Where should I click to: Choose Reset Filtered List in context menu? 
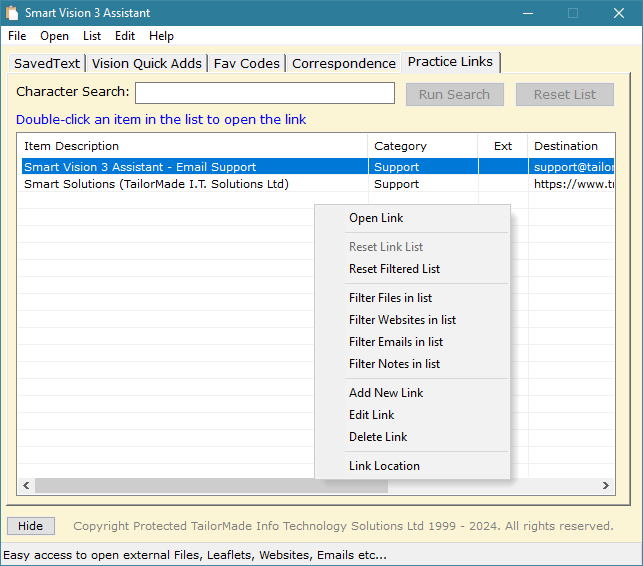(x=412, y=269)
